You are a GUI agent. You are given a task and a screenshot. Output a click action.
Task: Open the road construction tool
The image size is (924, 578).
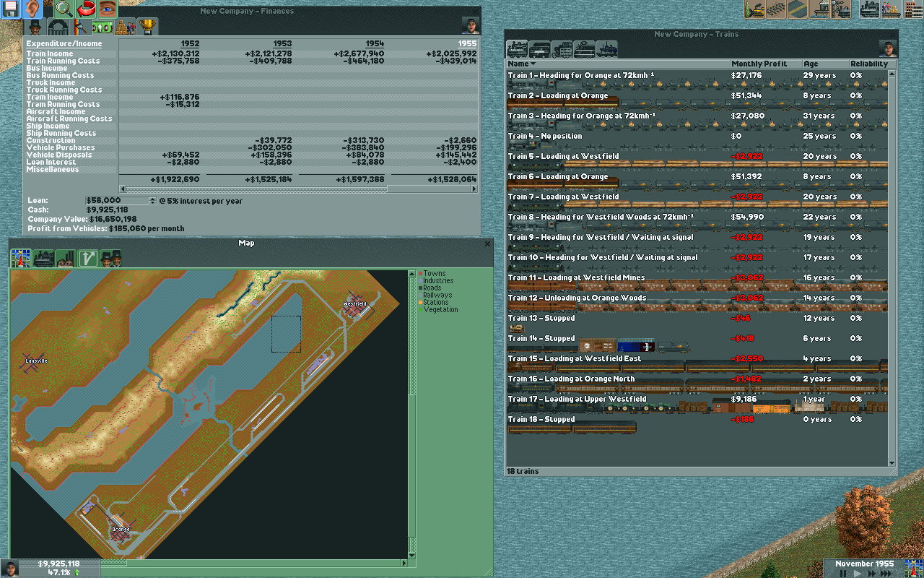[x=798, y=9]
